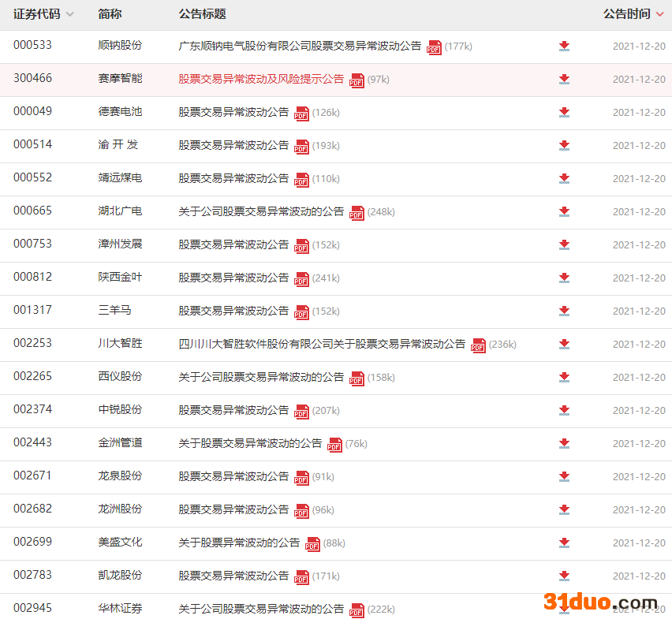672x619 pixels.
Task: Download the 三羊马 announcement file
Action: pos(564,311)
